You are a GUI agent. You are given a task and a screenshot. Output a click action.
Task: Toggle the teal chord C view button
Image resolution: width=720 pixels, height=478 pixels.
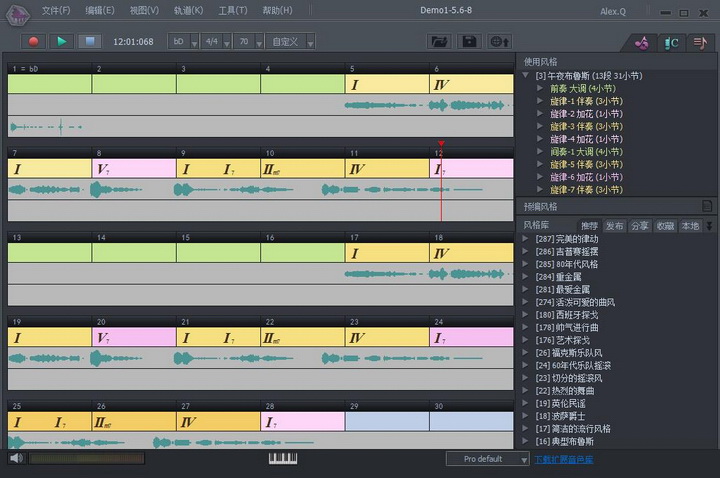672,42
